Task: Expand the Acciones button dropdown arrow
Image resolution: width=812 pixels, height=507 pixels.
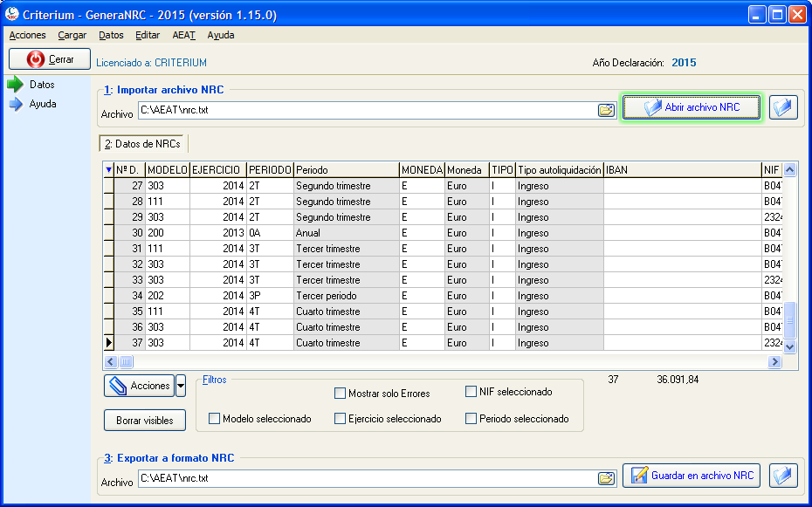Action: [180, 386]
